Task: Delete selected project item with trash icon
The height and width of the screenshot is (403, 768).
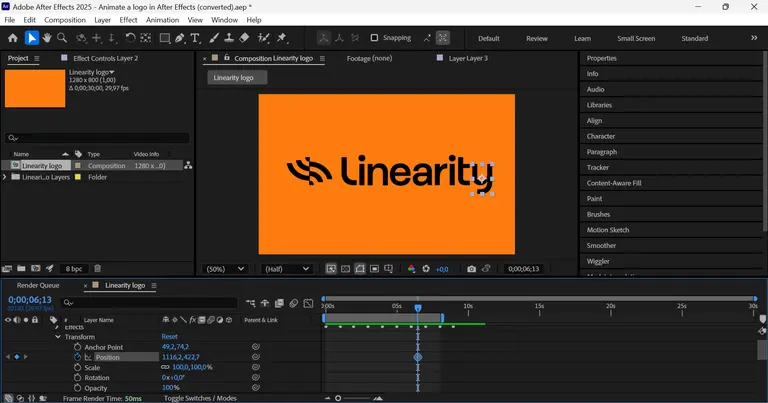Action: click(x=97, y=268)
